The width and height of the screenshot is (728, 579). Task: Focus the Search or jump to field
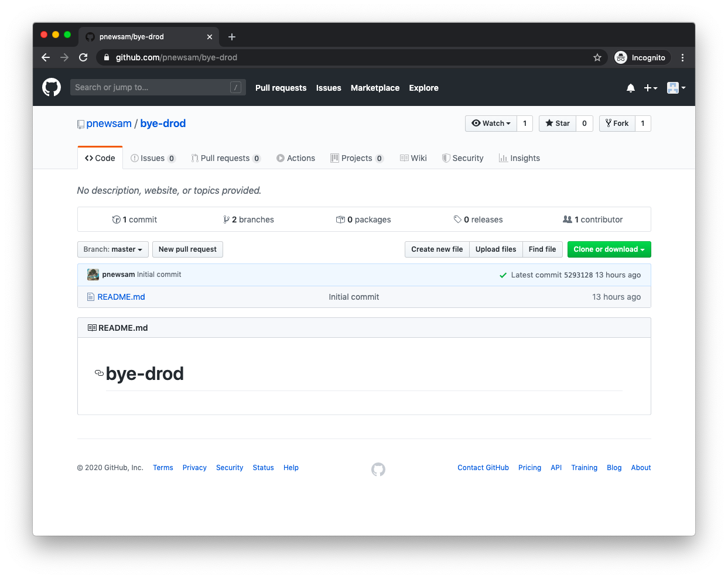[x=158, y=87]
